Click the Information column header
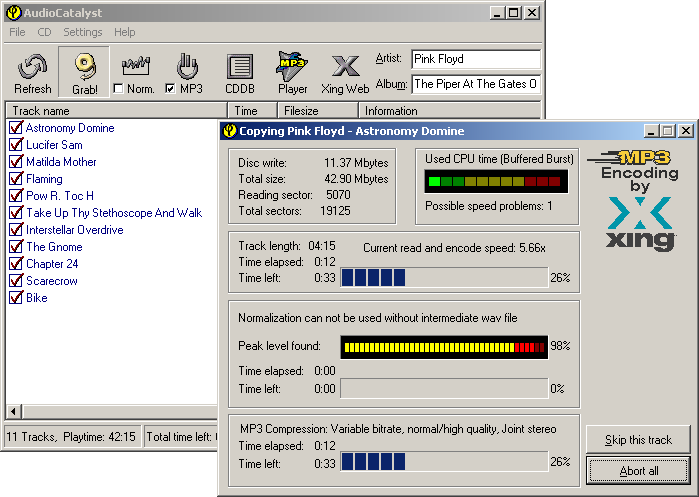 coord(449,111)
